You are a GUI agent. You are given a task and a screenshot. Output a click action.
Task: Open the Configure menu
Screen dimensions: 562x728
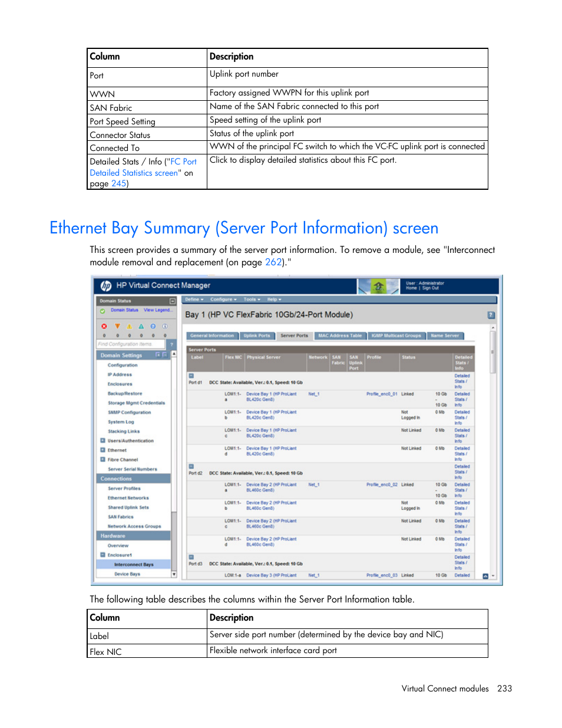click(223, 299)
